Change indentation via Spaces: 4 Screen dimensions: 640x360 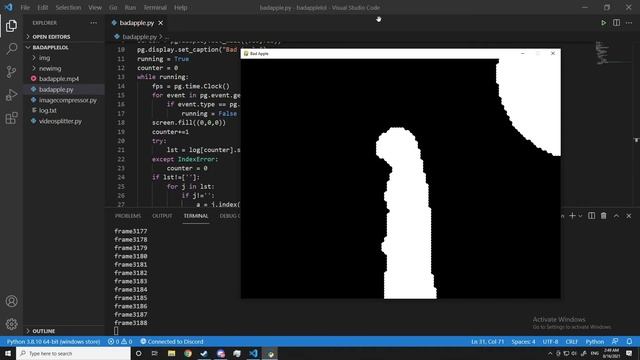[x=523, y=341]
